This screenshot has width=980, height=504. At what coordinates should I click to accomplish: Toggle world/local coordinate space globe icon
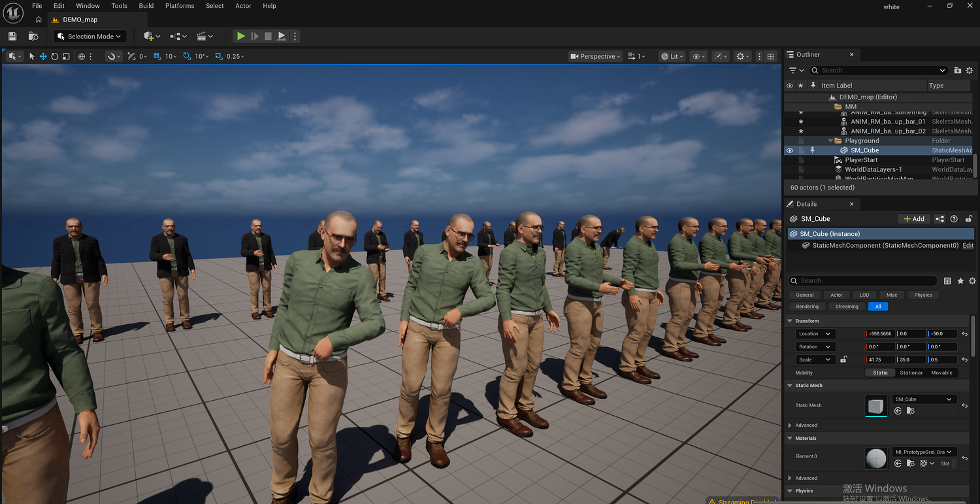[x=82, y=56]
